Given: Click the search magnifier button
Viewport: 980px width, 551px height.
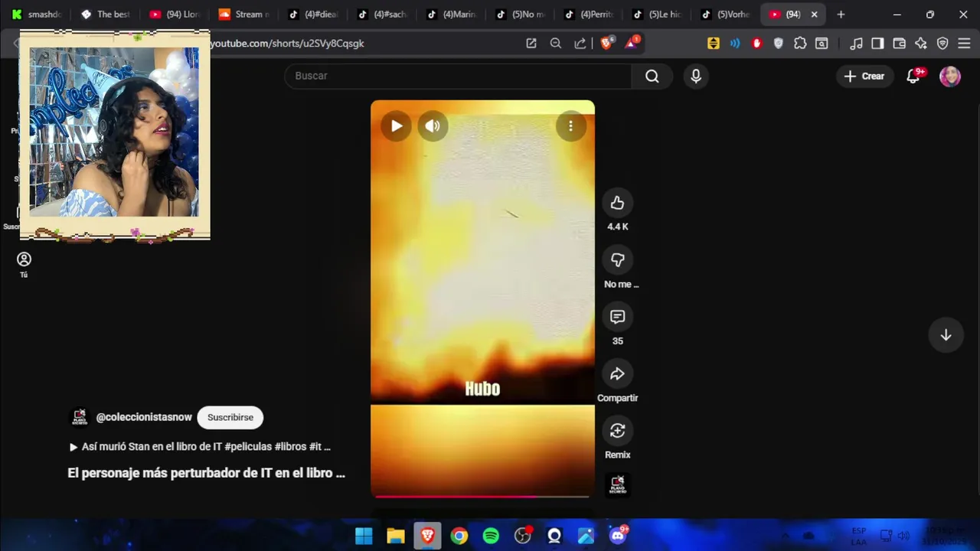Looking at the screenshot, I should click(x=652, y=76).
